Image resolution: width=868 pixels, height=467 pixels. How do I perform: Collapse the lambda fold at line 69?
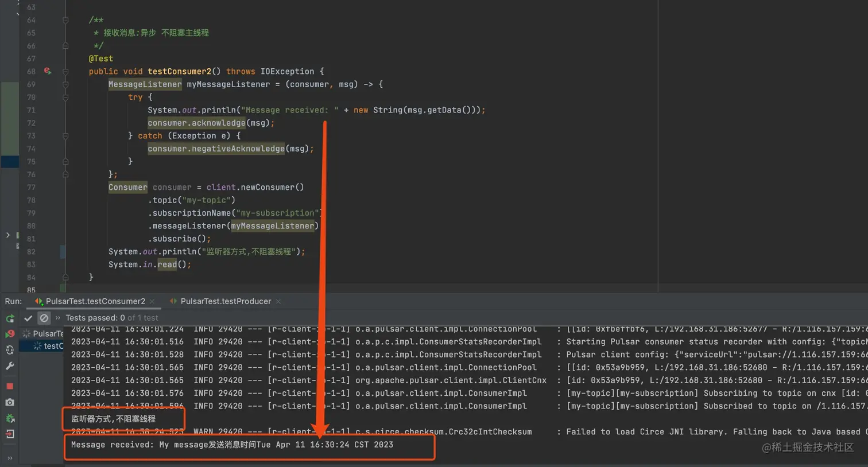(65, 84)
